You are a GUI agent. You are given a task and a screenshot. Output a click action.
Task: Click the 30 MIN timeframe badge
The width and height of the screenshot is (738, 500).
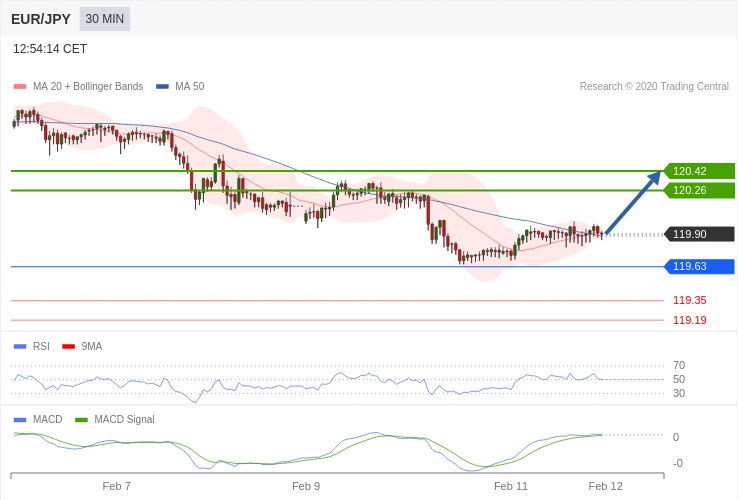[104, 19]
